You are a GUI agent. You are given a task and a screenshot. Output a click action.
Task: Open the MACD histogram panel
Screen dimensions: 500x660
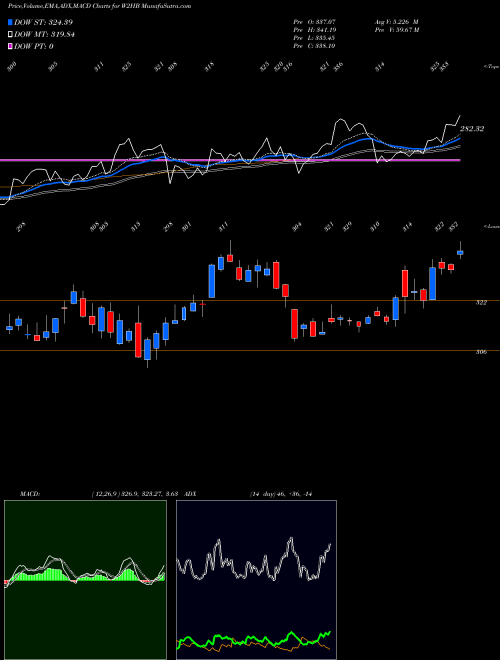(x=85, y=580)
